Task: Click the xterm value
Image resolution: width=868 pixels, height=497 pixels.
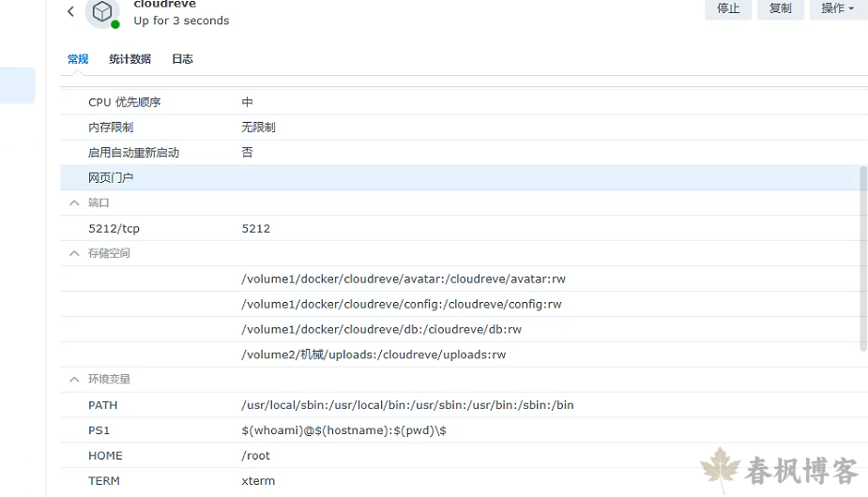Action: point(258,481)
